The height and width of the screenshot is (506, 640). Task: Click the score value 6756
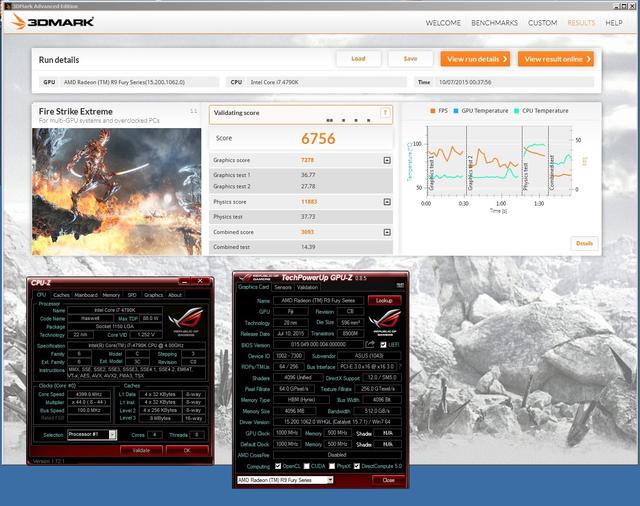318,139
